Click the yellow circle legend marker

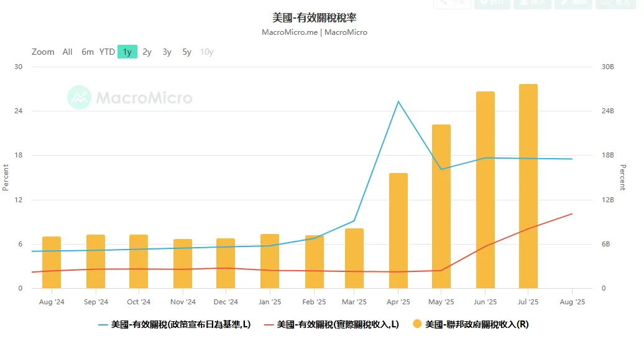(x=417, y=324)
